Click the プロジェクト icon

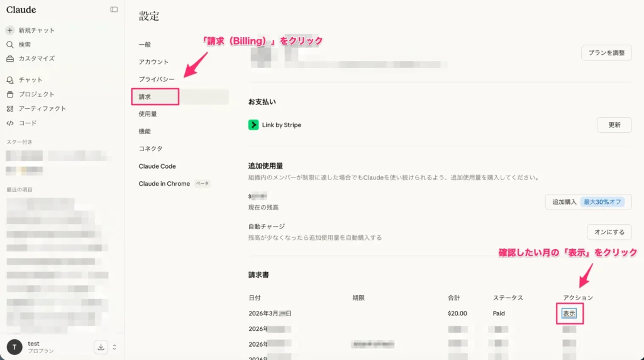[10, 94]
